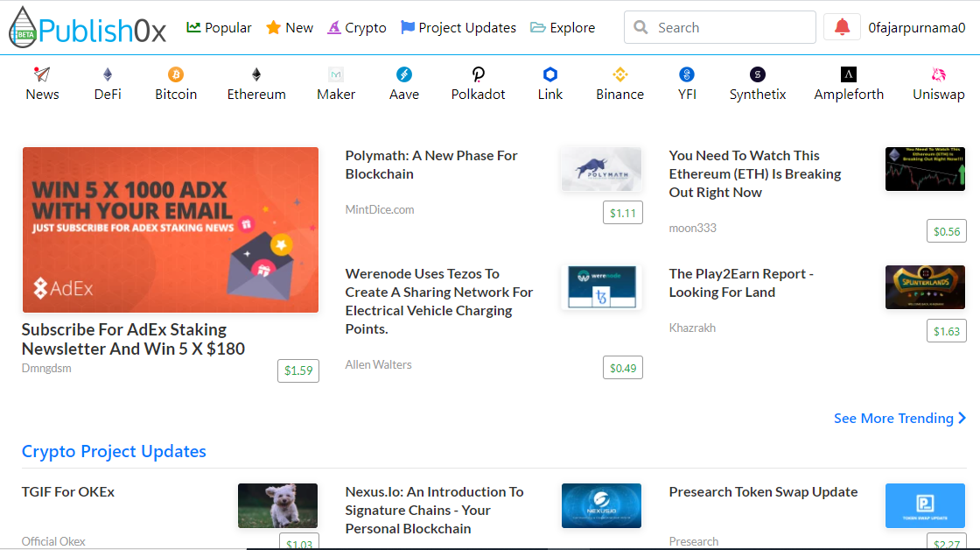Click the Ethereum breakout chart thumbnail
980x550 pixels.
pyautogui.click(x=925, y=169)
